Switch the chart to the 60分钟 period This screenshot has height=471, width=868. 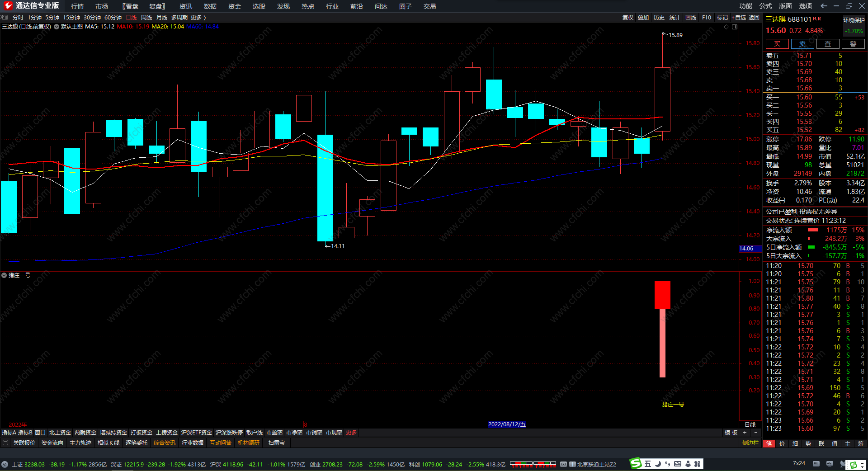pos(113,18)
